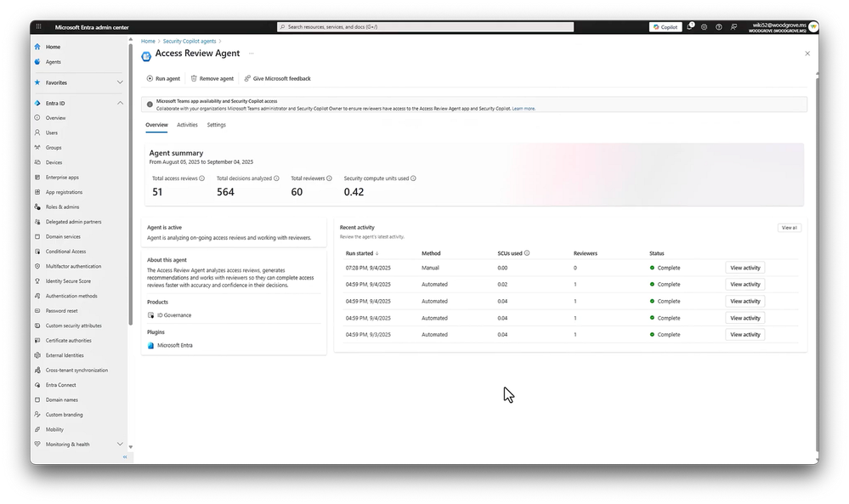The image size is (849, 504).
Task: Click the Password reset icon
Action: pyautogui.click(x=37, y=311)
